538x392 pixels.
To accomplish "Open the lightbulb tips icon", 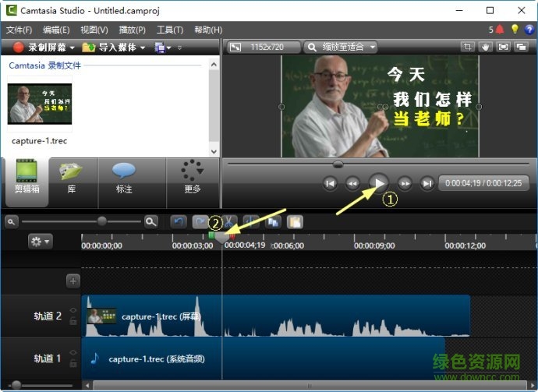I will 515,30.
